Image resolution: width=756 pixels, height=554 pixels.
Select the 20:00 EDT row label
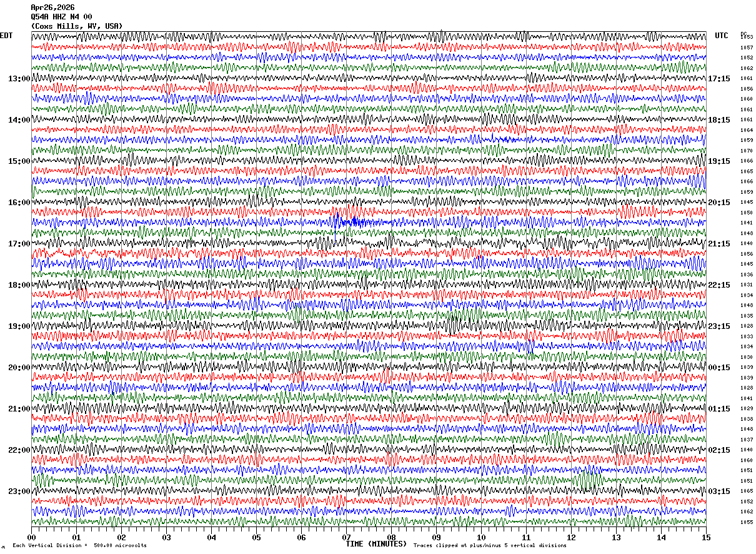pyautogui.click(x=19, y=368)
